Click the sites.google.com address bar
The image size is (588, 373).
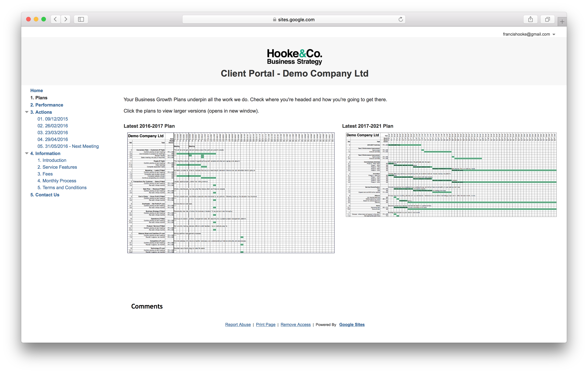tap(294, 20)
